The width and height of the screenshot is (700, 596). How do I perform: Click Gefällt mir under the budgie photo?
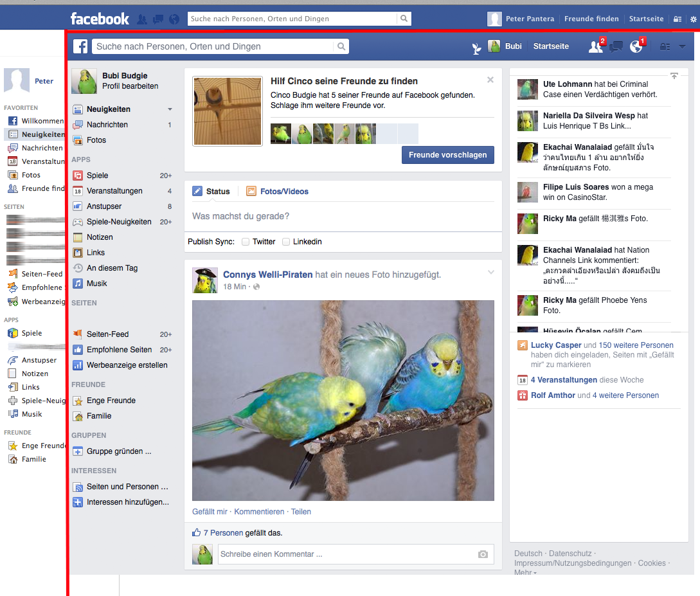(210, 512)
